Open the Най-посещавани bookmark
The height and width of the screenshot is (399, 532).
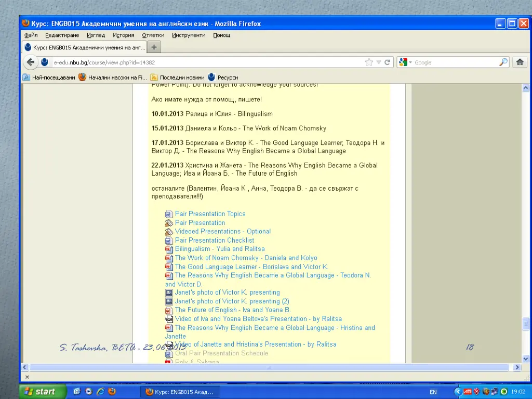click(49, 77)
